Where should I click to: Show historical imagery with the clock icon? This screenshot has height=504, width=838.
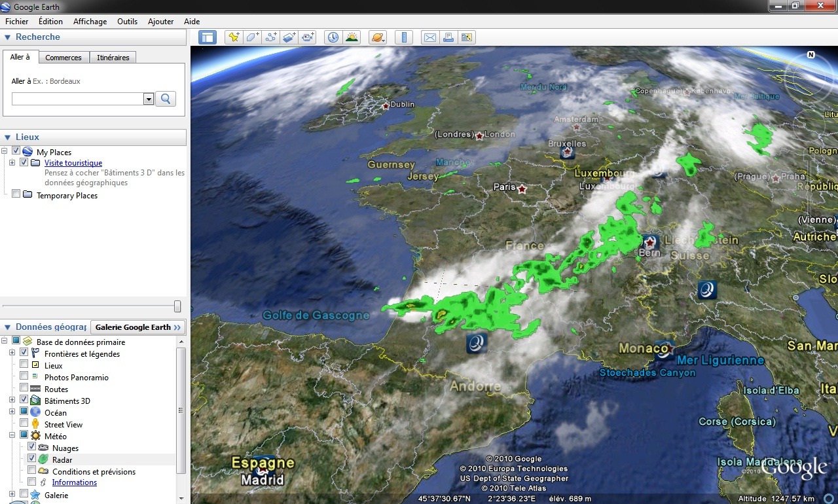pyautogui.click(x=333, y=37)
